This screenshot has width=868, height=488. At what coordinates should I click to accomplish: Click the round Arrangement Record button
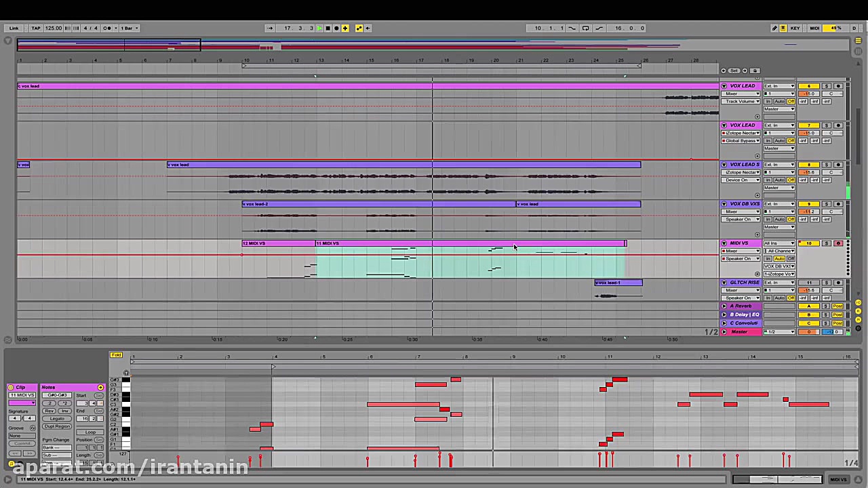tap(336, 28)
